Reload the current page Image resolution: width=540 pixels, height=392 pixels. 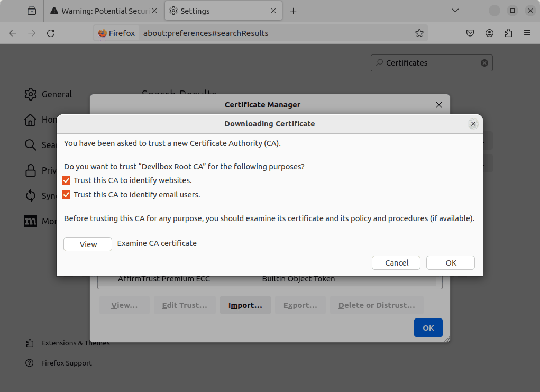51,33
